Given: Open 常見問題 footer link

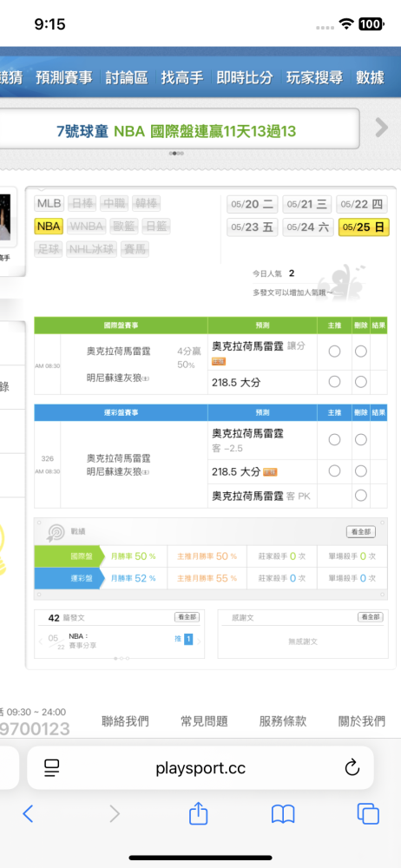Looking at the screenshot, I should (204, 721).
